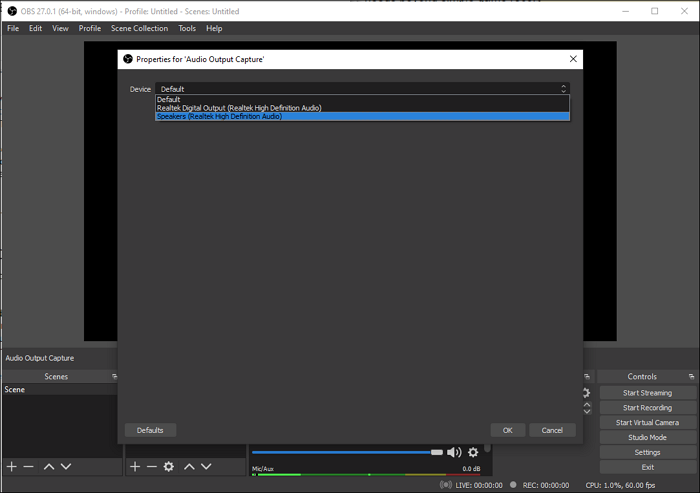Adjust the Mic/Aux volume slider

click(x=347, y=452)
